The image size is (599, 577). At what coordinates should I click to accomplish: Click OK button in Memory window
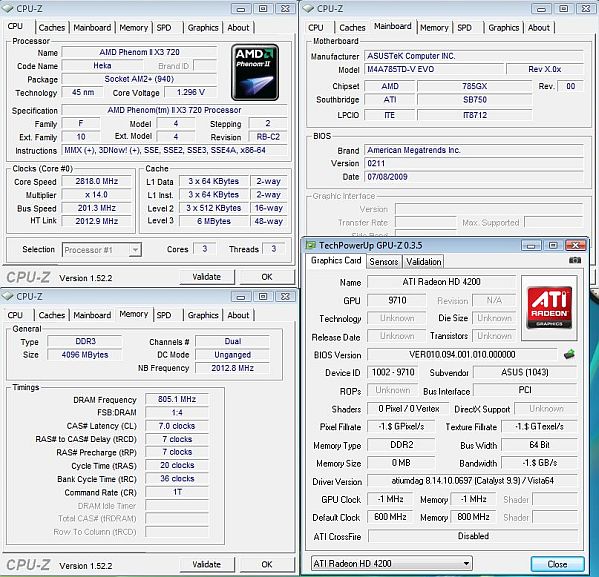[x=267, y=565]
